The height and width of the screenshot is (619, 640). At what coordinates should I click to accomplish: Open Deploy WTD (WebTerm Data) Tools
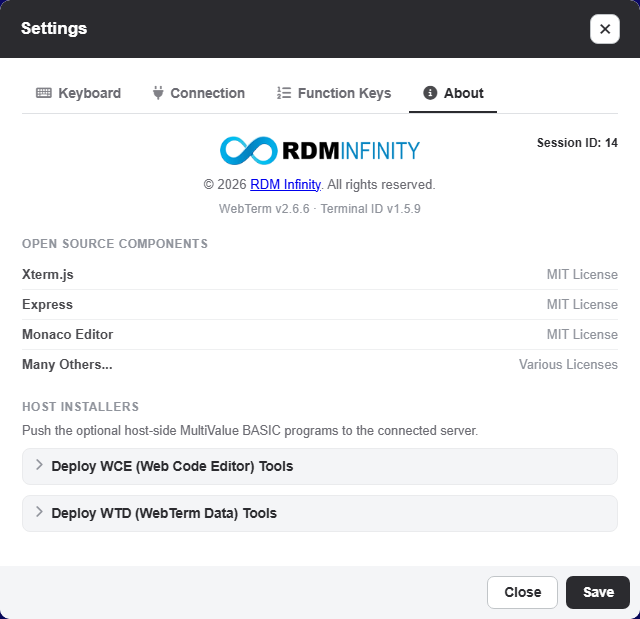pyautogui.click(x=320, y=513)
